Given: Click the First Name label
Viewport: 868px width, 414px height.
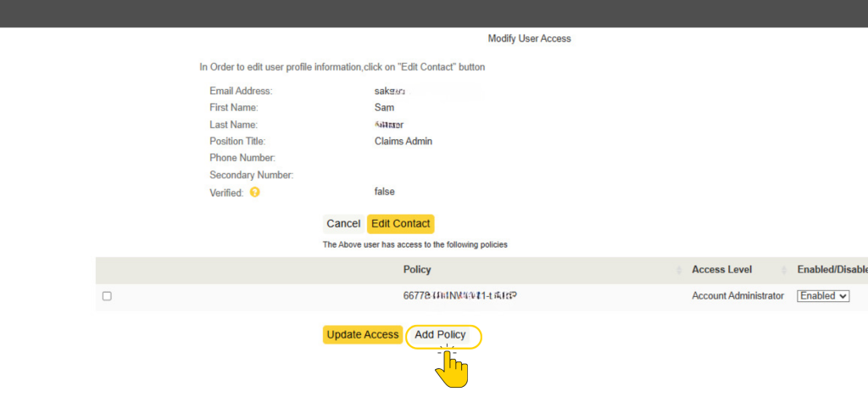Looking at the screenshot, I should [x=234, y=108].
